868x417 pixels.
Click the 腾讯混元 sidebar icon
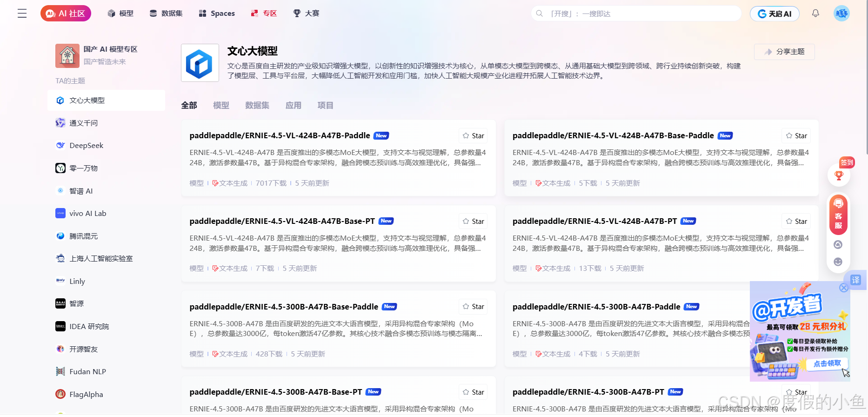pos(60,236)
